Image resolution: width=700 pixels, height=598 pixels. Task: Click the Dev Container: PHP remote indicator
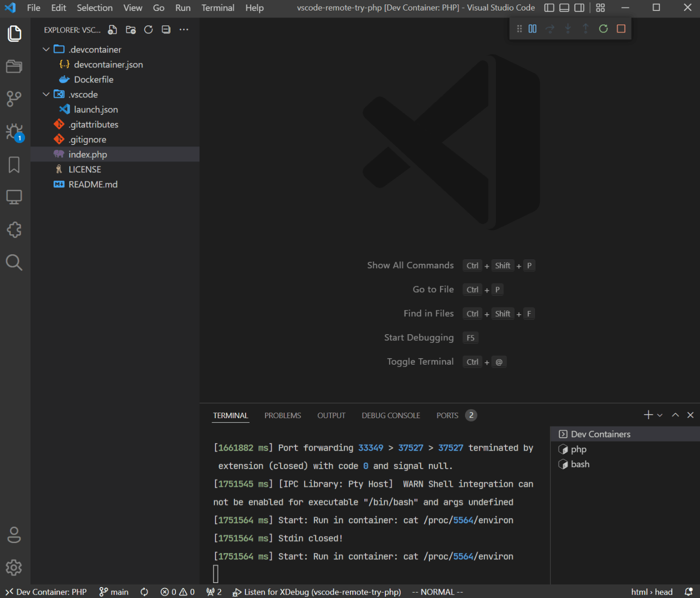click(x=46, y=592)
